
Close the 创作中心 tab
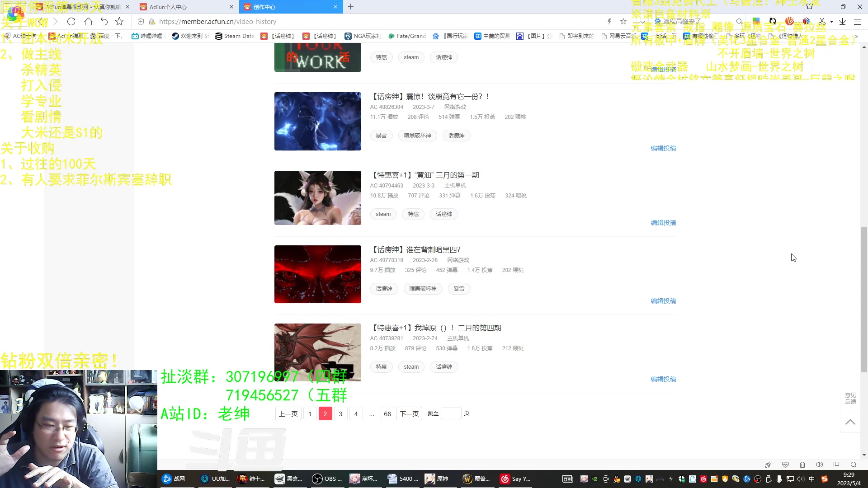[335, 7]
